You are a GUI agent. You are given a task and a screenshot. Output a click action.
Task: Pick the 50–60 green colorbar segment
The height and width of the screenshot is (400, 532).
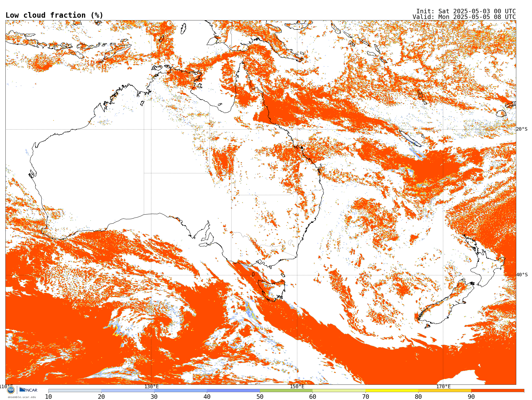coord(286,391)
